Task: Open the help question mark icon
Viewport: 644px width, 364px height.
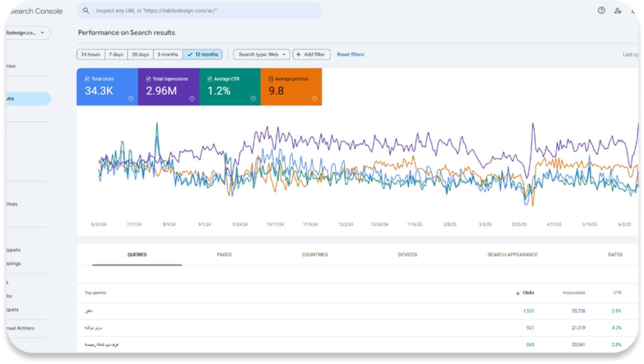Action: [x=601, y=11]
